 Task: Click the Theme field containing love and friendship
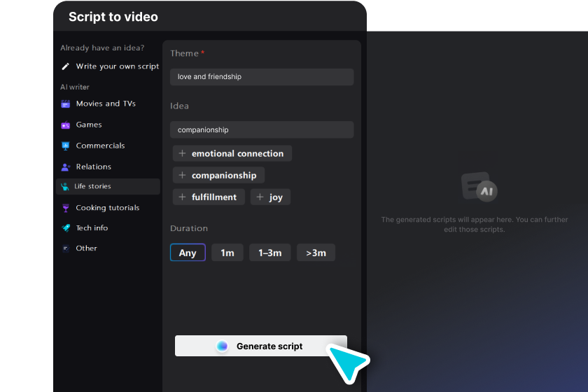(x=262, y=77)
